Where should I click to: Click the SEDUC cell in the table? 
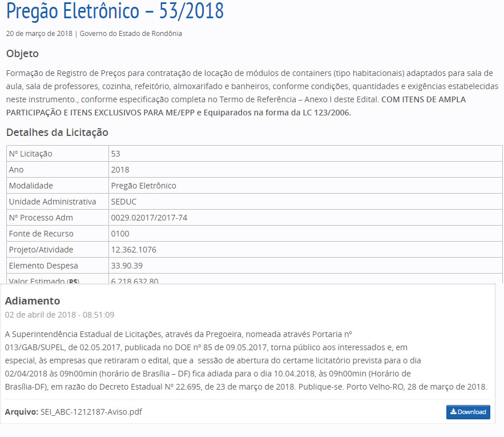point(124,202)
